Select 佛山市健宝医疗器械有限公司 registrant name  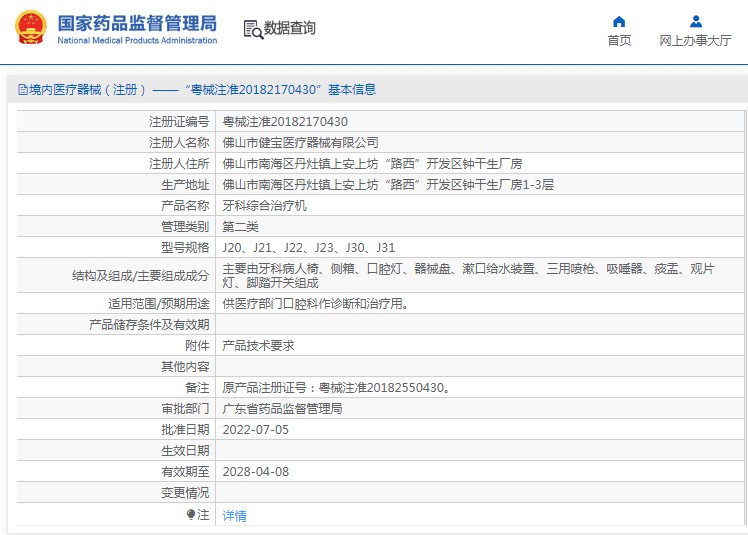point(301,143)
